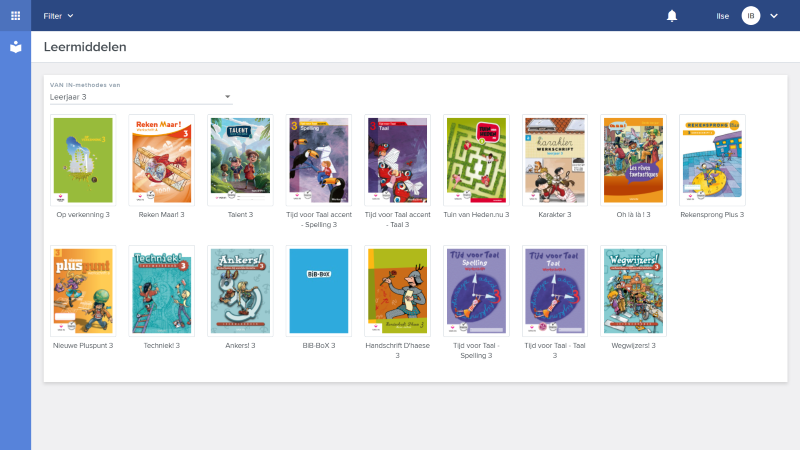
Task: Click the 'Talent 3' title text
Action: pyautogui.click(x=240, y=215)
